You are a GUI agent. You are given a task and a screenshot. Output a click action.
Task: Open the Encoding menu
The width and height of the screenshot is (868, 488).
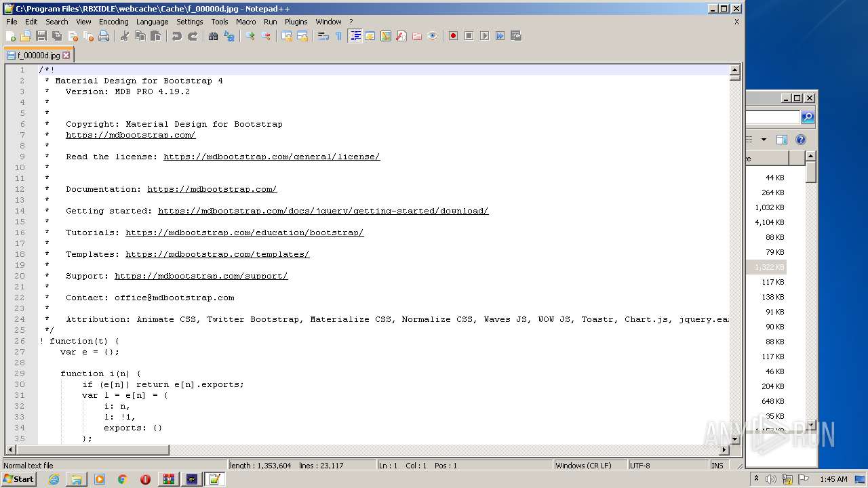pos(113,22)
